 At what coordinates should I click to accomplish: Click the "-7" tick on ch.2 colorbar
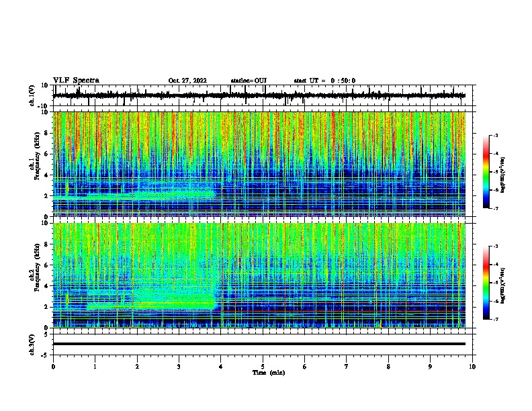(496, 319)
